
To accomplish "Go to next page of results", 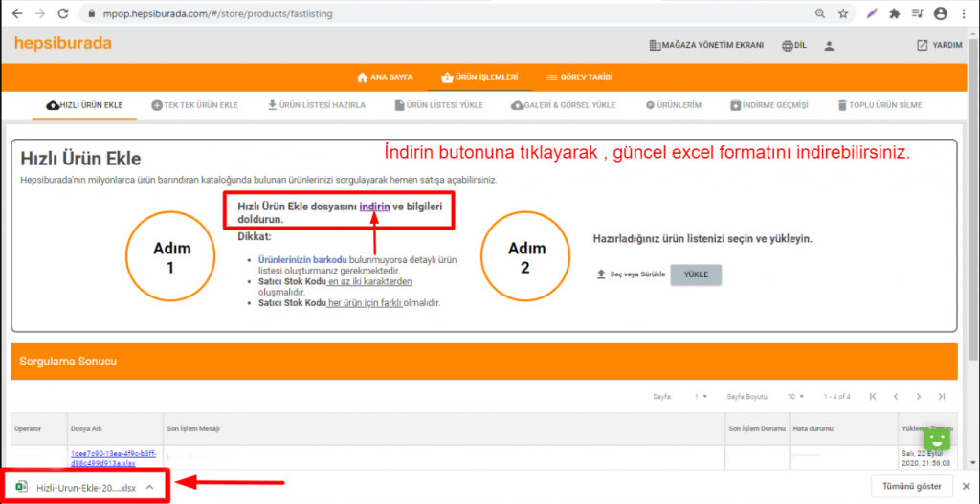I will 919,396.
